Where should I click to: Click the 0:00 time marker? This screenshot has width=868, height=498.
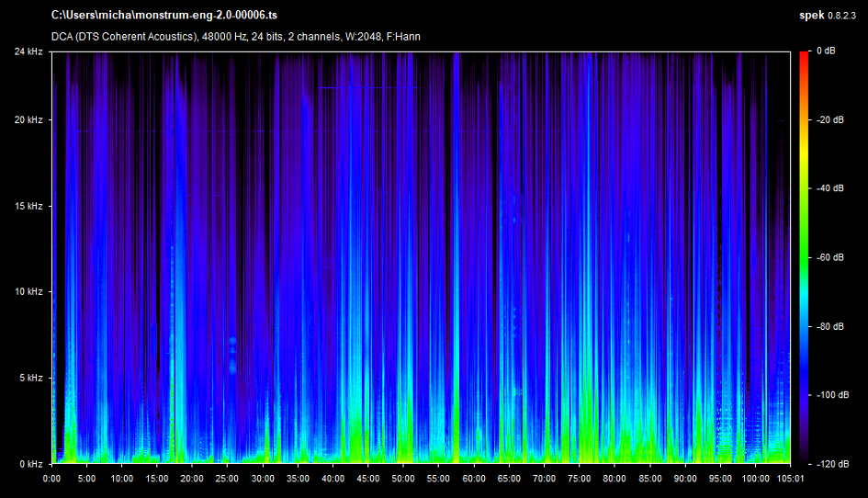pyautogui.click(x=52, y=479)
